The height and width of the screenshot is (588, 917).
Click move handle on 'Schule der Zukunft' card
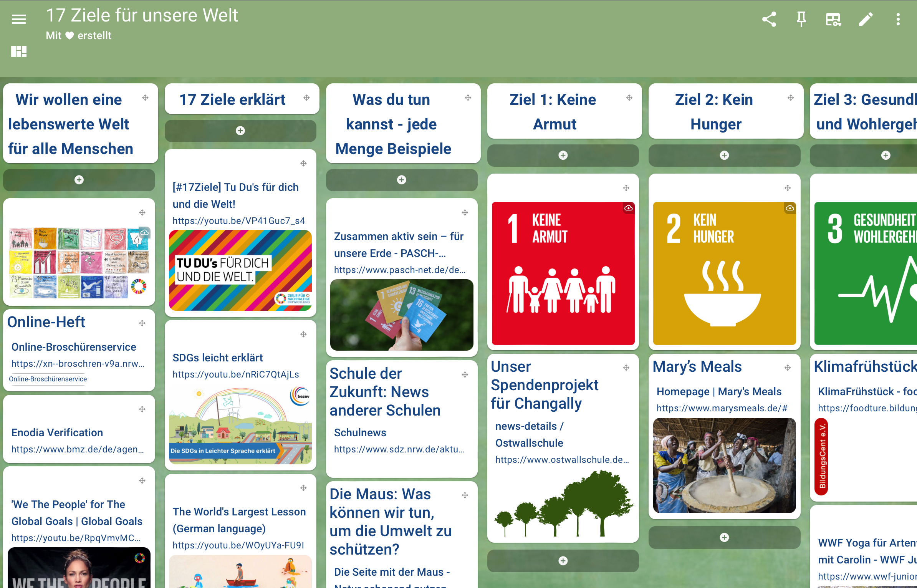(465, 374)
